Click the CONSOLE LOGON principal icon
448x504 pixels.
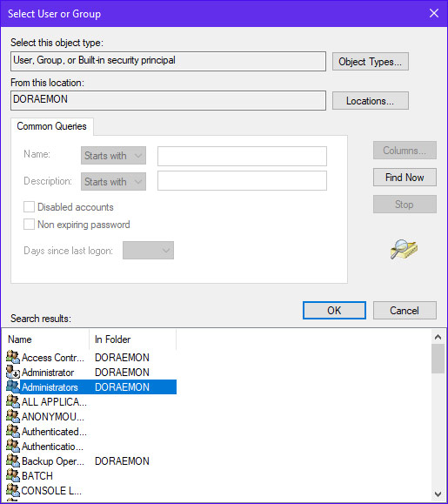[13, 490]
